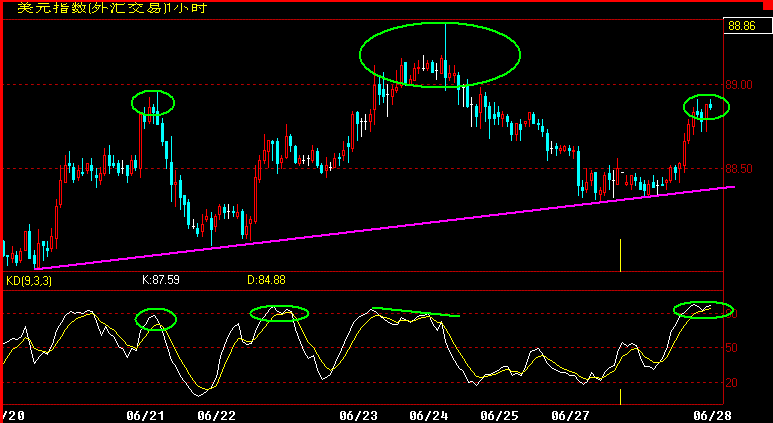773x423 pixels.
Task: Select the 06/28 date label
Action: (x=712, y=416)
